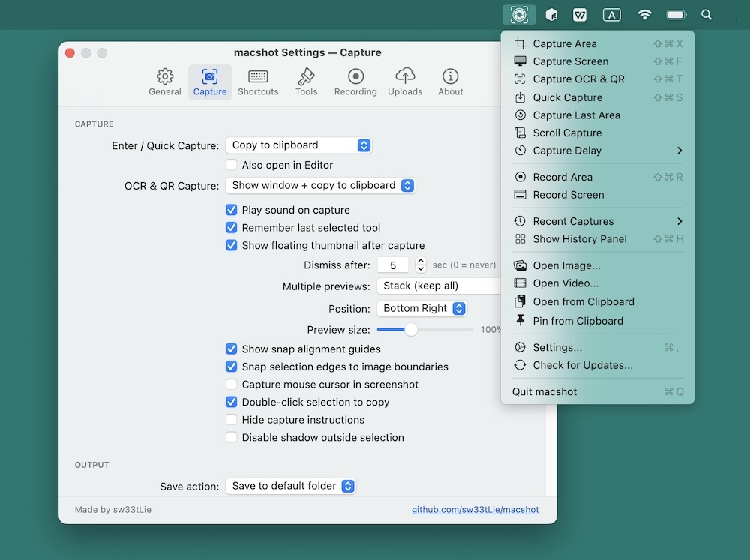Open github.com/sw33tLie/macshot link
The height and width of the screenshot is (560, 750).
(475, 510)
